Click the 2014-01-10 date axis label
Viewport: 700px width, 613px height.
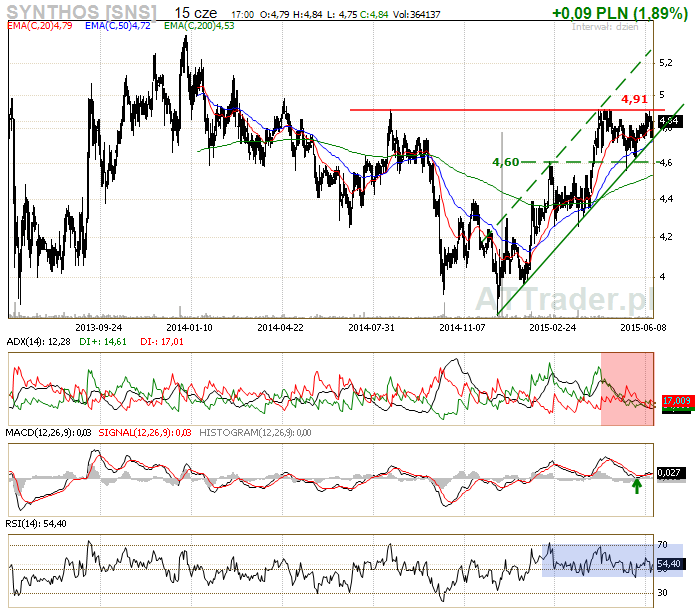click(190, 328)
